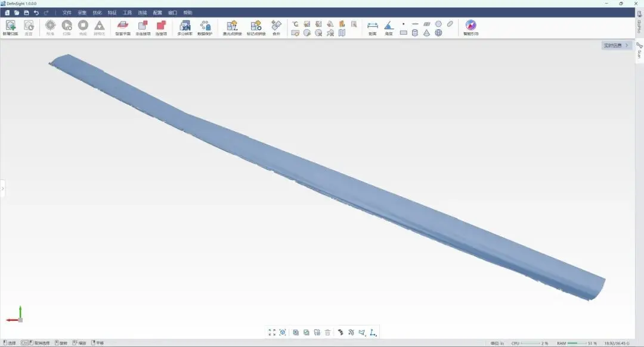Click the trash delete icon in bottom toolbar

(x=327, y=332)
